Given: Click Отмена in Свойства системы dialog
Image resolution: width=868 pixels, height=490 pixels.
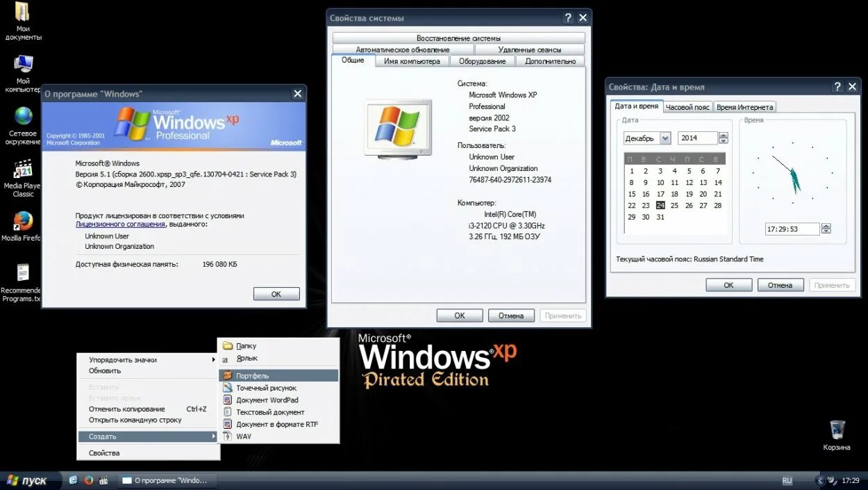Looking at the screenshot, I should click(511, 316).
